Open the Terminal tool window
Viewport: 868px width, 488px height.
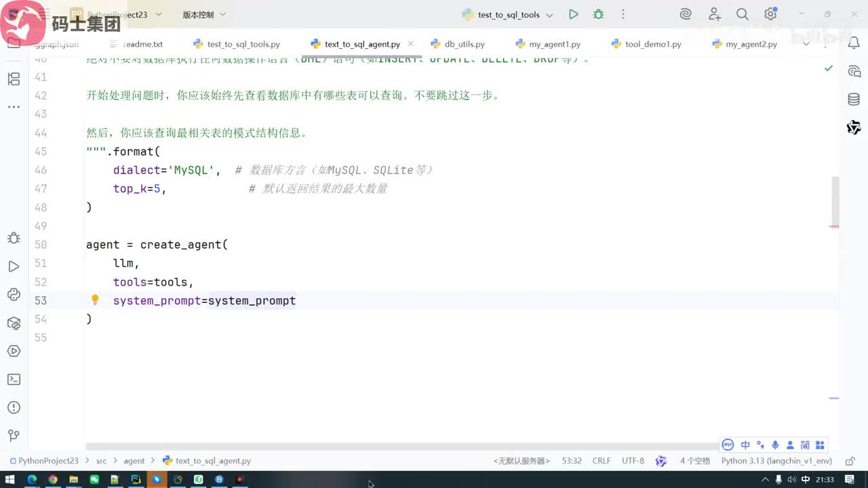pyautogui.click(x=14, y=379)
